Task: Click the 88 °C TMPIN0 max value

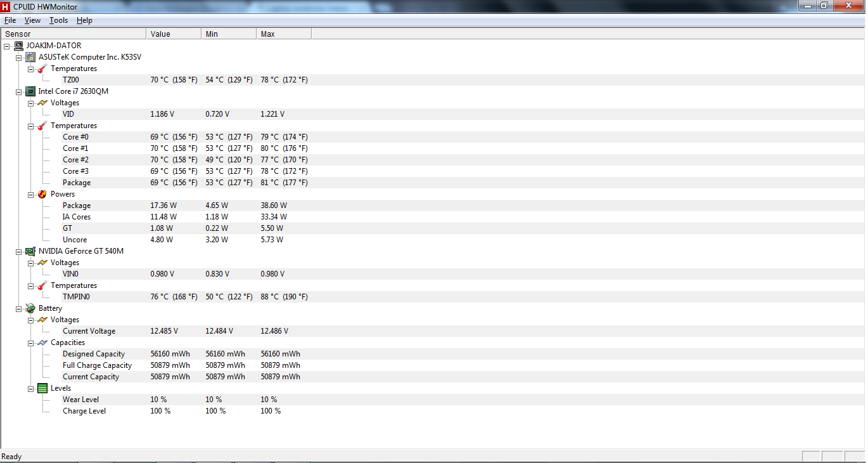Action: 284,297
